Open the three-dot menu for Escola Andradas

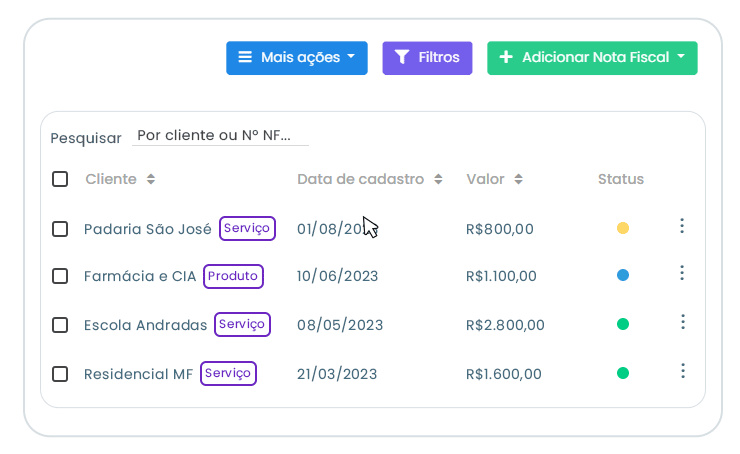(682, 322)
